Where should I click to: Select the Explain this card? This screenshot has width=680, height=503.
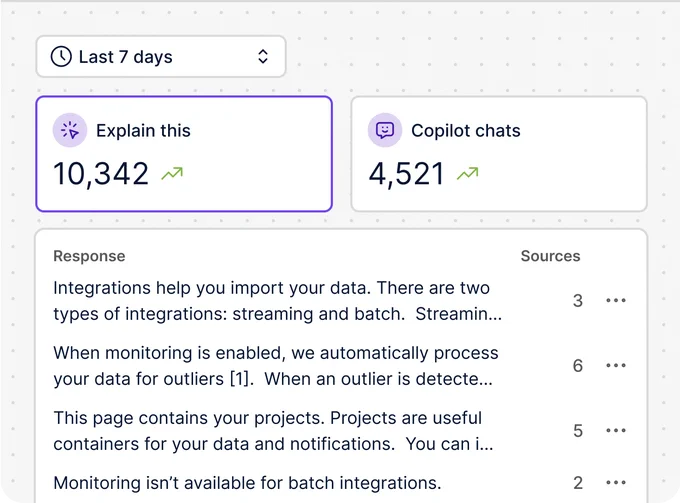pyautogui.click(x=184, y=154)
